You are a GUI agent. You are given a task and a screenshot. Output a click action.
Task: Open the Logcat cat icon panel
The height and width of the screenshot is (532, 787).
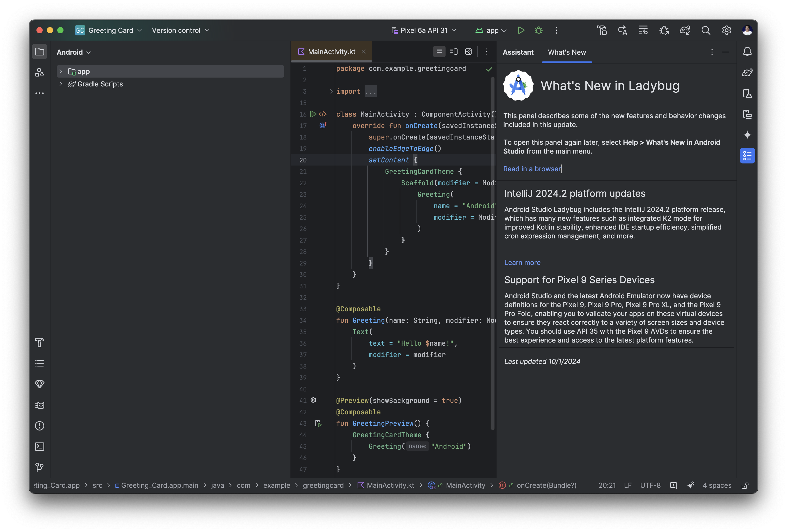40,405
